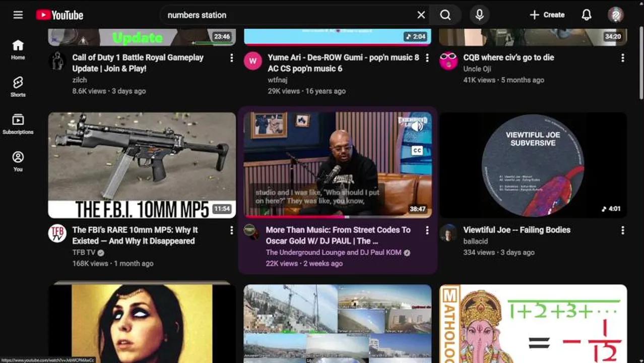Open the thumbnail with 2:04 duration

click(x=338, y=37)
